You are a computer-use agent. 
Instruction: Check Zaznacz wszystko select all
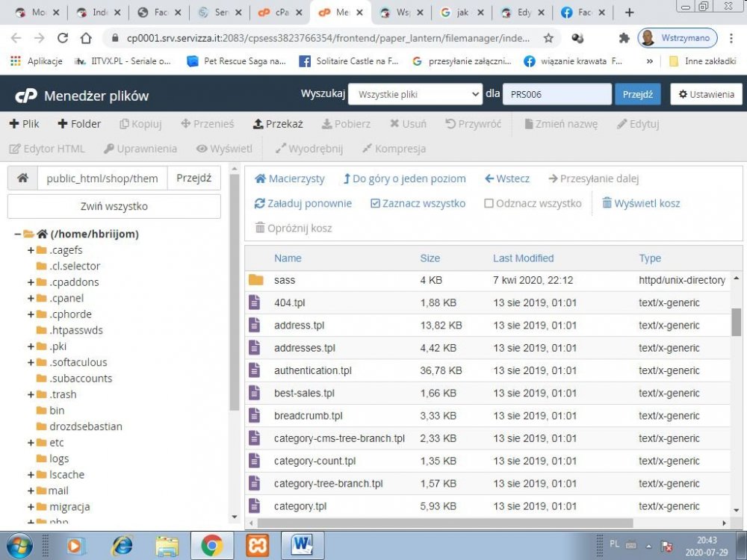point(418,203)
